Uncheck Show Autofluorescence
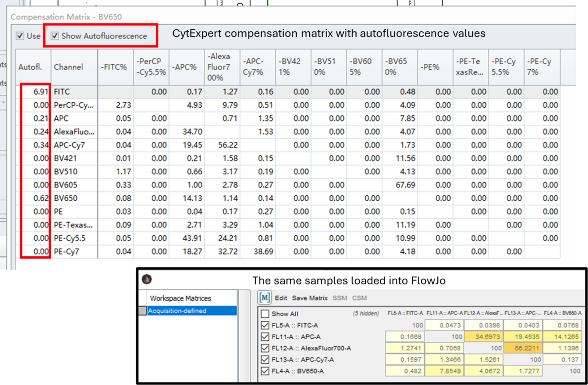 (55, 36)
